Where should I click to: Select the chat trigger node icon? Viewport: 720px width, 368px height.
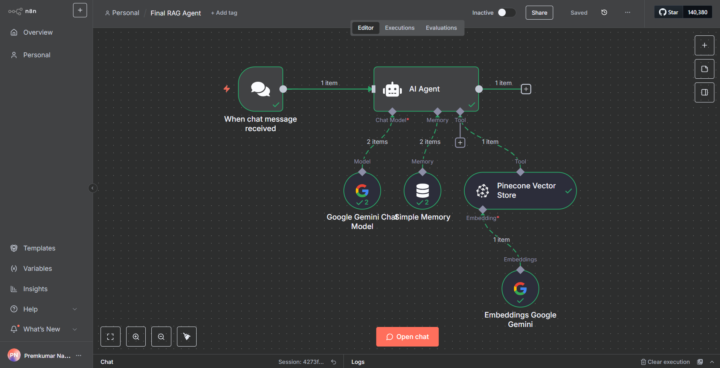(x=260, y=89)
